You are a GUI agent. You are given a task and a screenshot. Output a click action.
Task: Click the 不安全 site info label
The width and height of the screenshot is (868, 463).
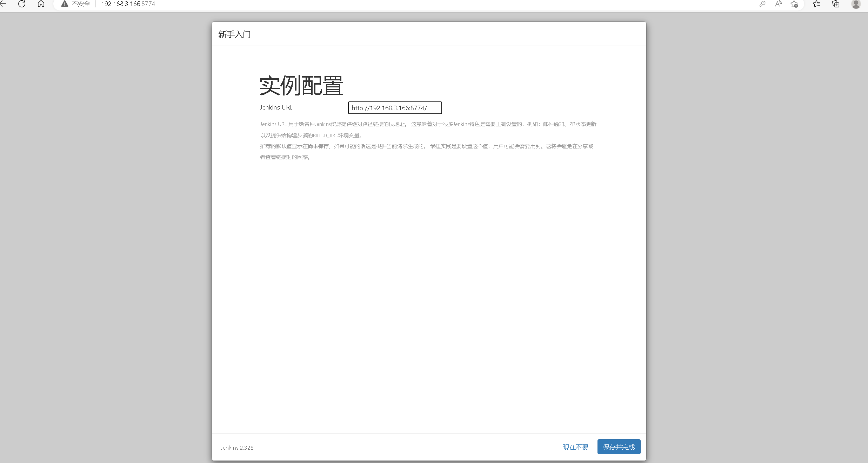81,4
